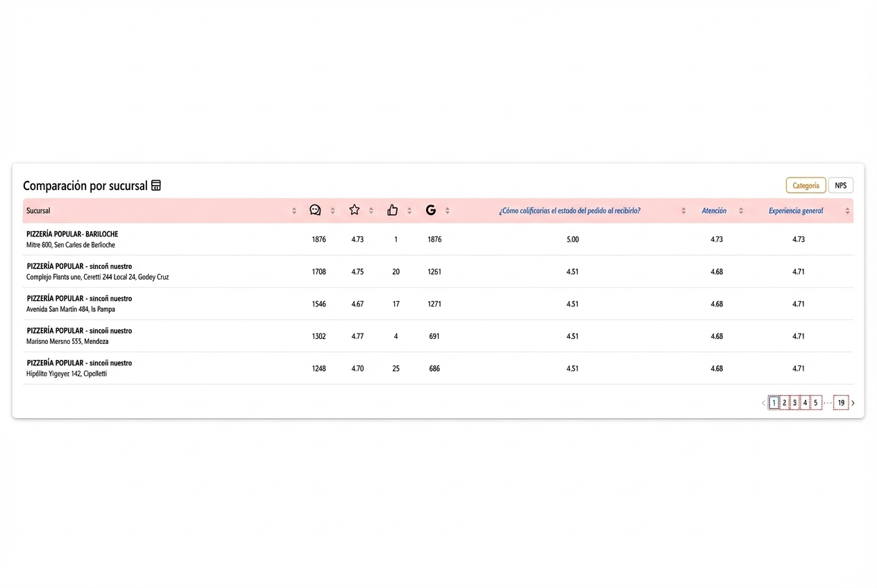Open the sort control beside Experiencia general

(x=846, y=210)
